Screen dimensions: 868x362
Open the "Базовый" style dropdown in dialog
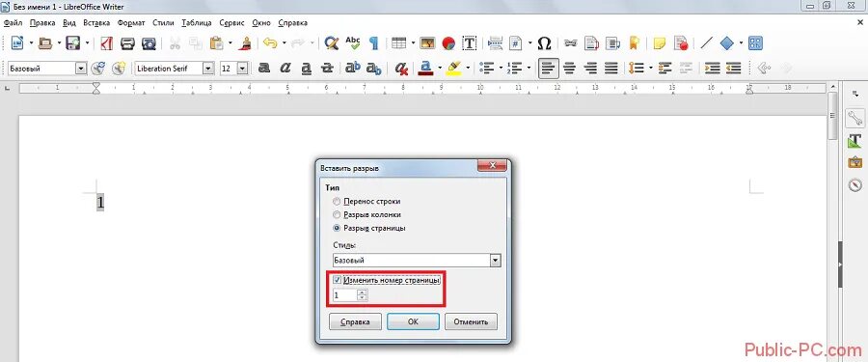pos(496,260)
